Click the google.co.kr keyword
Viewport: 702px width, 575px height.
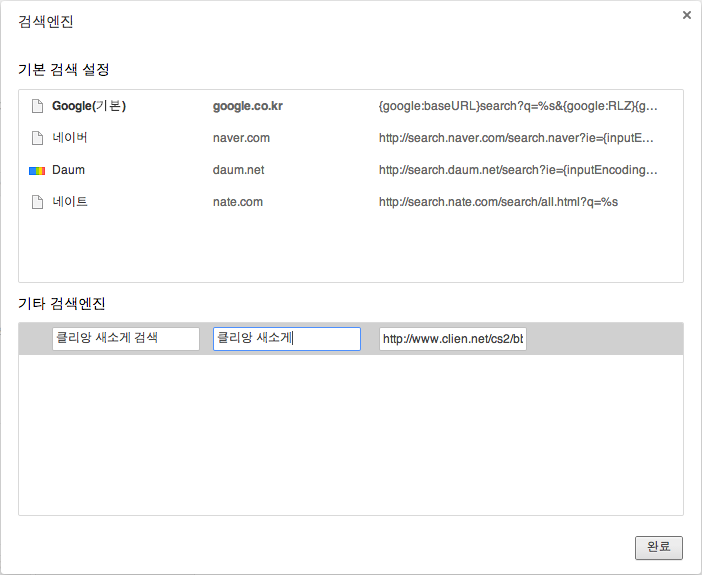248,106
